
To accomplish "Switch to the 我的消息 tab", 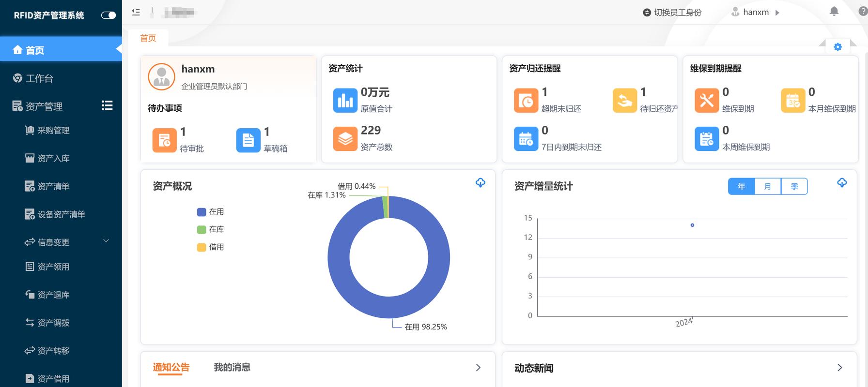I will coord(232,368).
